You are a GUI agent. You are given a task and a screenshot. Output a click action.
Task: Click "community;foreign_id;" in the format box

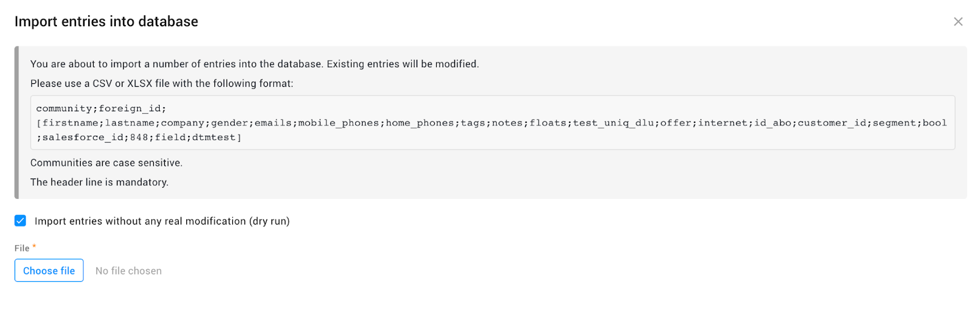point(101,108)
